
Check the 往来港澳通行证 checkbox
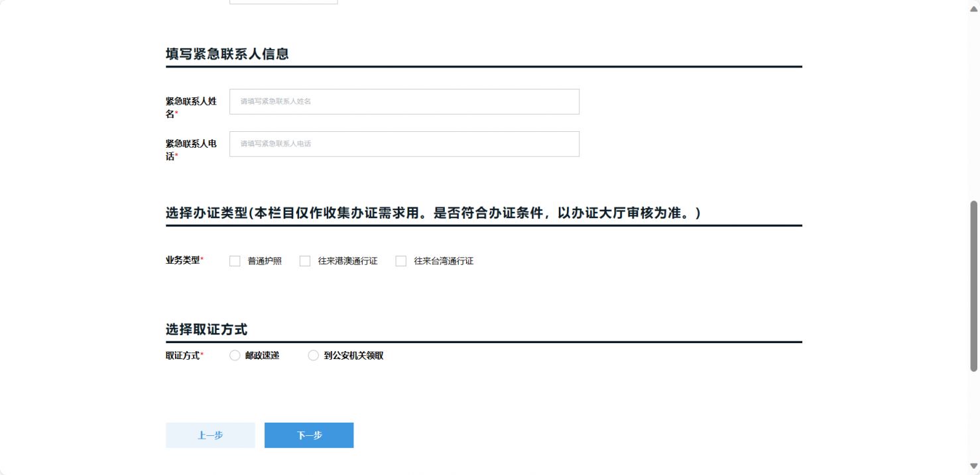point(304,260)
